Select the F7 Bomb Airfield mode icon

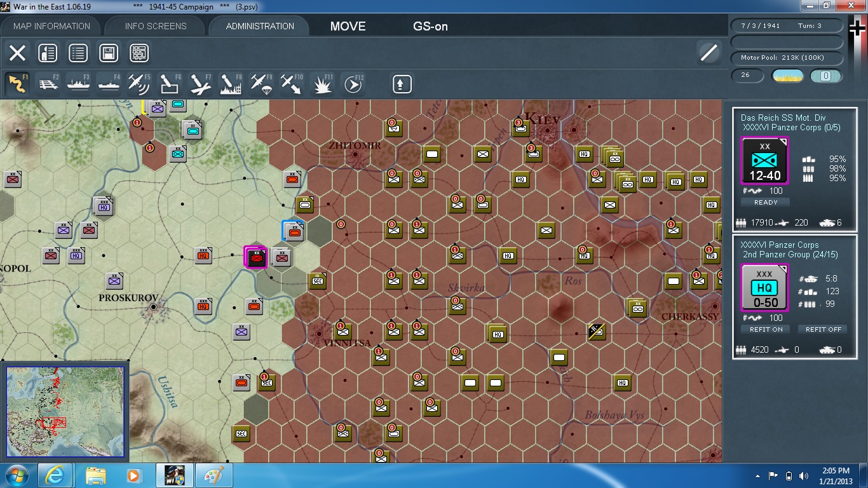tap(200, 84)
